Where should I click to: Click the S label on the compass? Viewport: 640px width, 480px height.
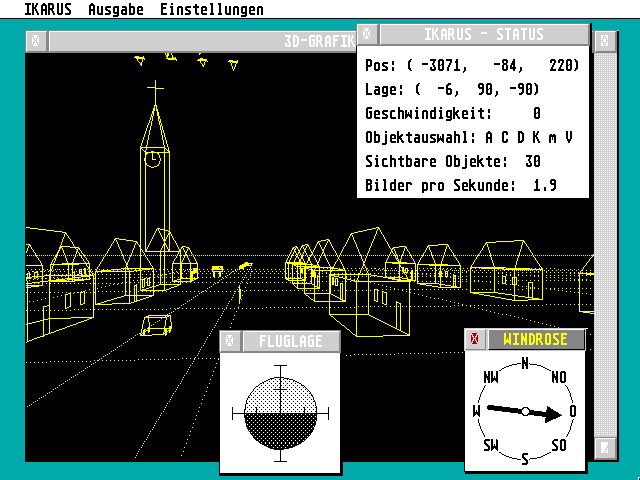[x=525, y=459]
